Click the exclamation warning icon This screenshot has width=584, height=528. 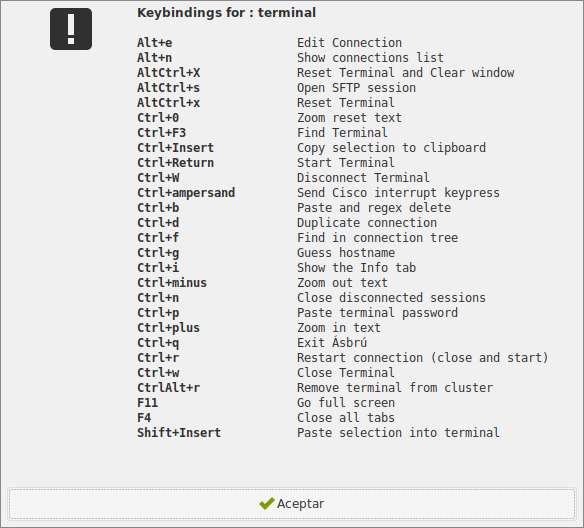click(x=71, y=29)
